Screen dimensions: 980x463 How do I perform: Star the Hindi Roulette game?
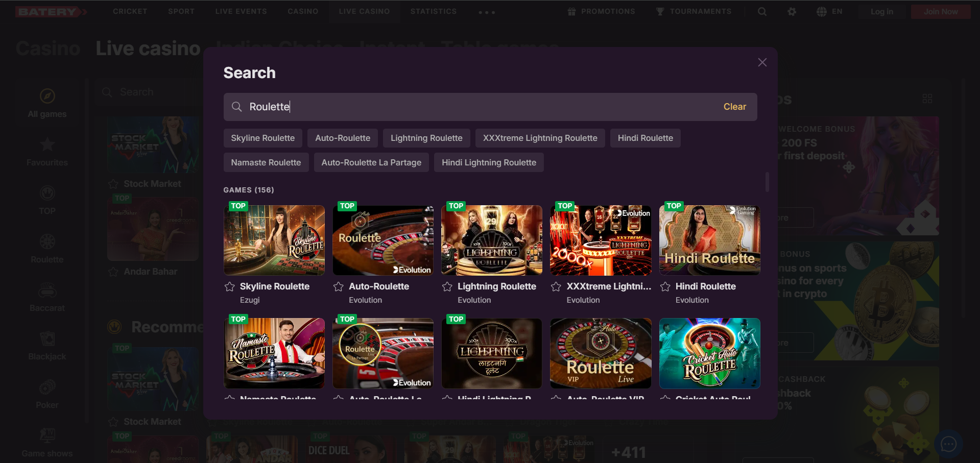(665, 287)
